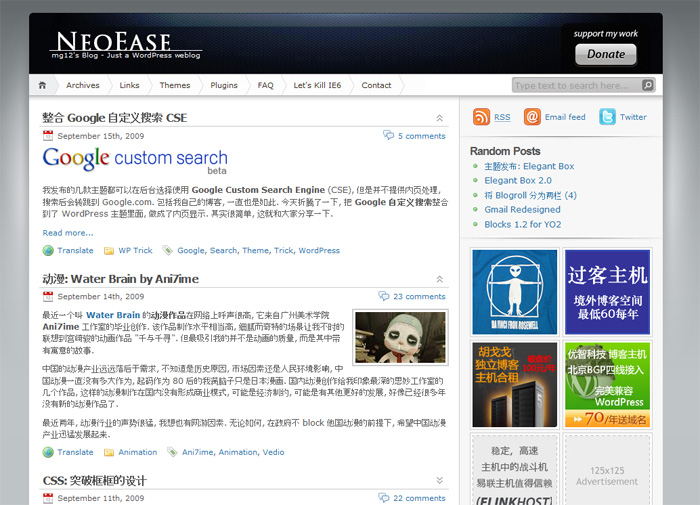This screenshot has height=505, width=700.
Task: Expand the CSS post content
Action: [440, 480]
